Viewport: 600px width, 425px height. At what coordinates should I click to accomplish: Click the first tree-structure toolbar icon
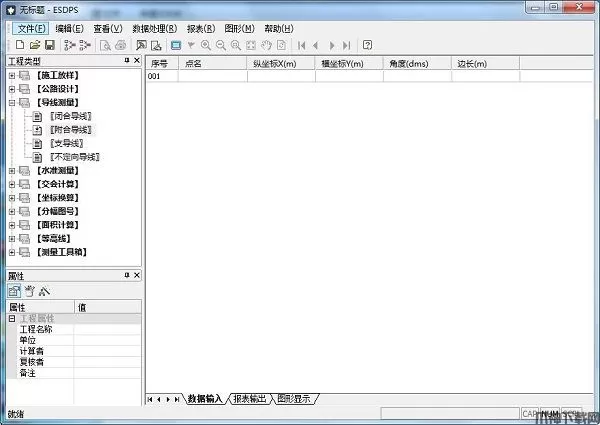pyautogui.click(x=70, y=45)
